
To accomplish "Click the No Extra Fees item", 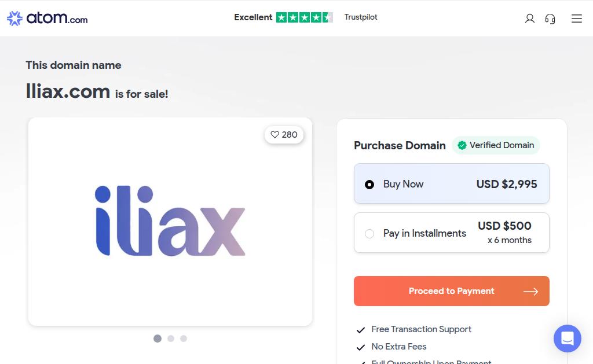I will [x=398, y=347].
